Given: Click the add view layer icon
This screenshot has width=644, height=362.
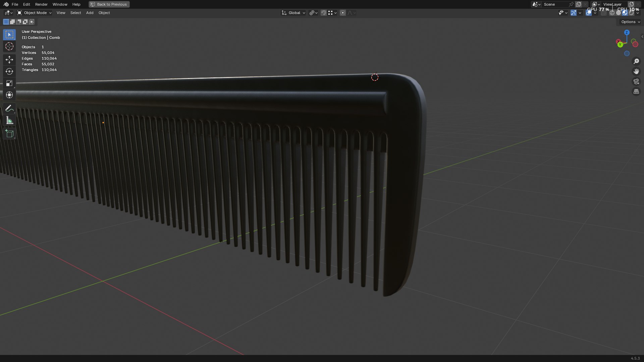Looking at the screenshot, I should pyautogui.click(x=631, y=4).
